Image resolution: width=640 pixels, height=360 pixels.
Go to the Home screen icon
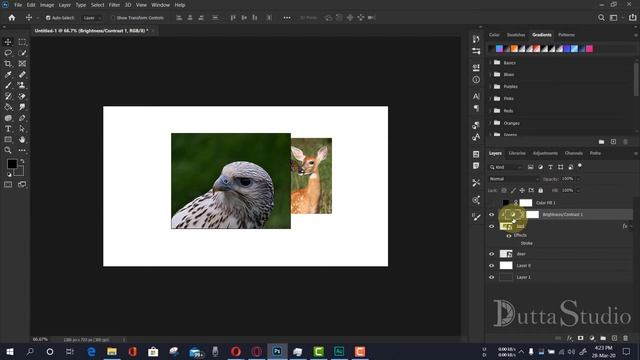coord(12,18)
